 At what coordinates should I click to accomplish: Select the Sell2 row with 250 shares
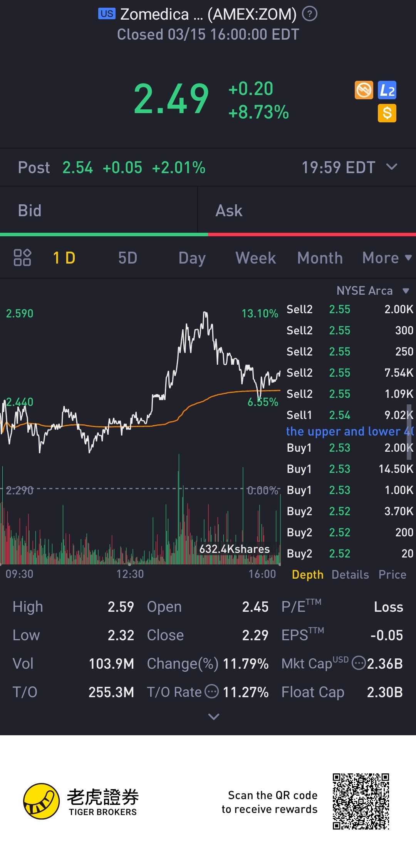(x=350, y=351)
